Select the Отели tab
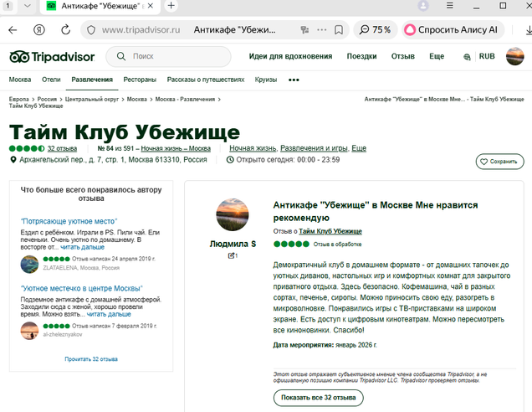The image size is (532, 412). [x=51, y=80]
